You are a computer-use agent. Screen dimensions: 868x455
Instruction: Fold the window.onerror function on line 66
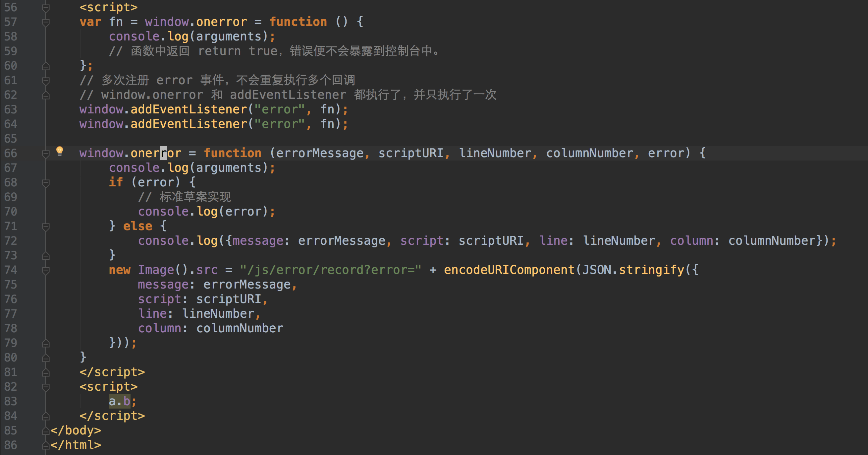(46, 154)
